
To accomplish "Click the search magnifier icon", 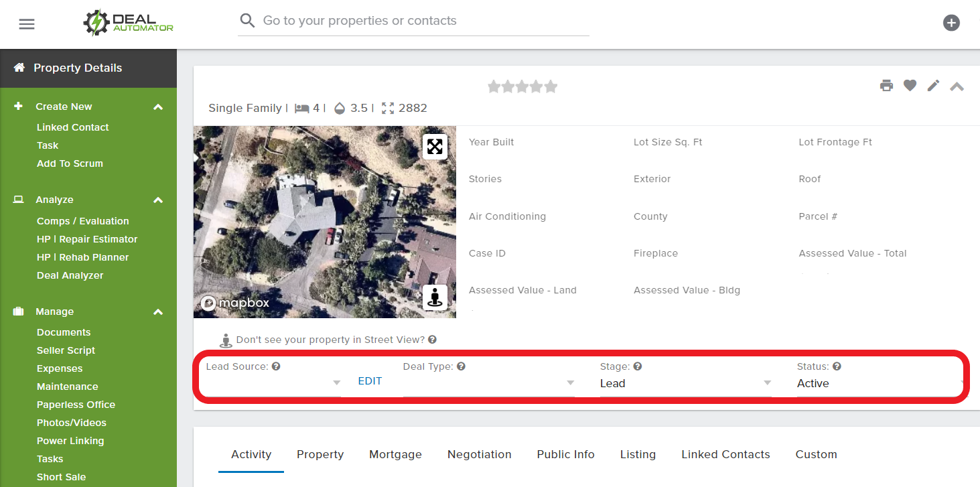I will pyautogui.click(x=247, y=21).
